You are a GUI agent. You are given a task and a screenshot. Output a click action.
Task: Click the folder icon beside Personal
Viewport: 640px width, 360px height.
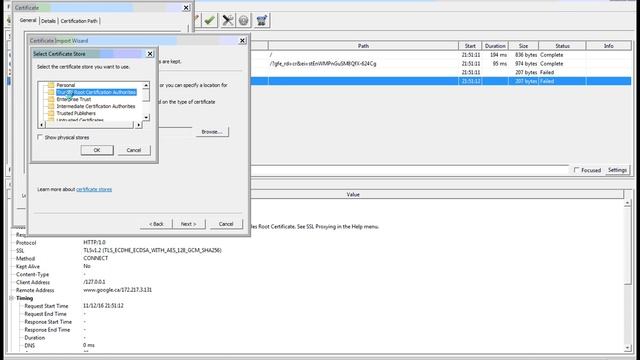pos(51,85)
